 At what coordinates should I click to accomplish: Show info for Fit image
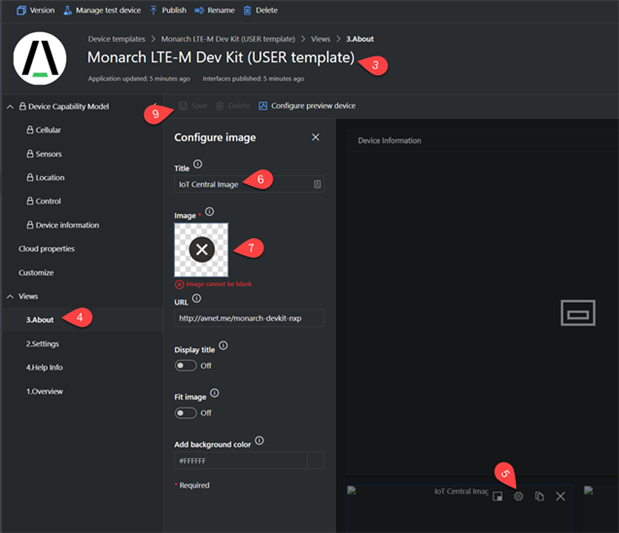pyautogui.click(x=214, y=393)
